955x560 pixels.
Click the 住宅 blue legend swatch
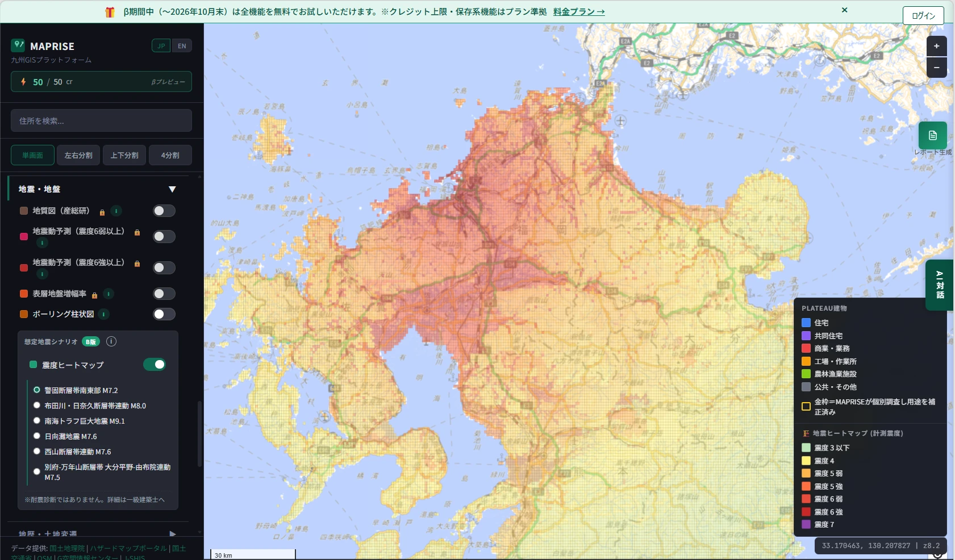click(x=806, y=323)
